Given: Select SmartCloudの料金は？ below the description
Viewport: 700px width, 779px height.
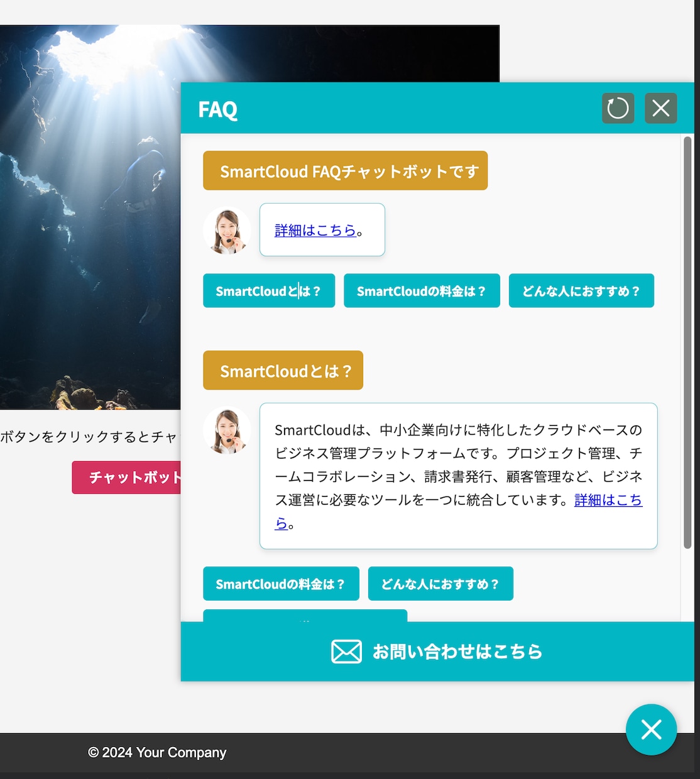Looking at the screenshot, I should (281, 584).
